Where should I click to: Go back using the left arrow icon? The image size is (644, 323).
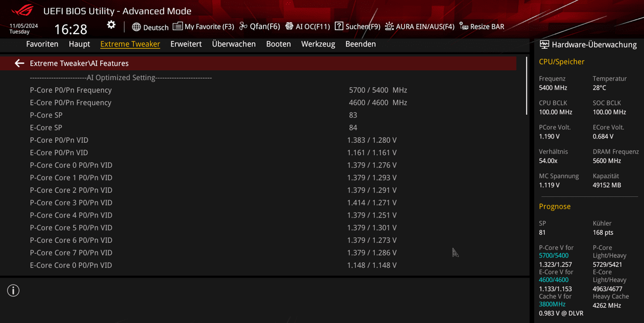[x=19, y=63]
